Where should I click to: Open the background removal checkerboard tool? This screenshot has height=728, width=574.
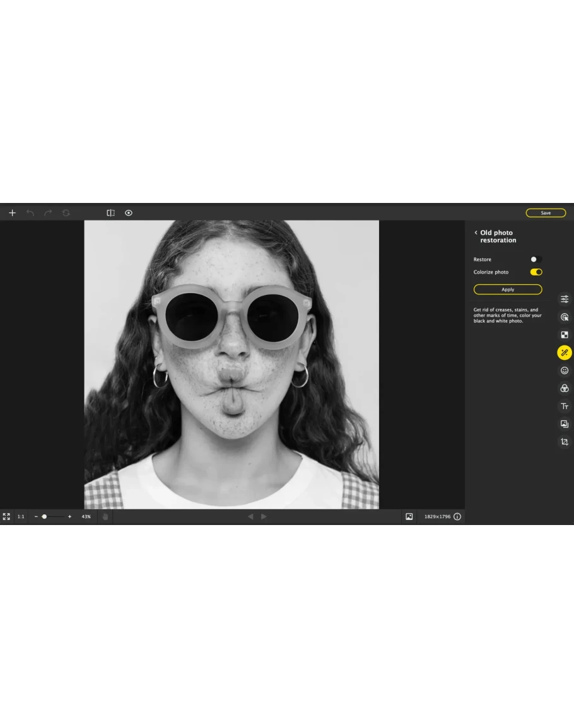tap(565, 335)
